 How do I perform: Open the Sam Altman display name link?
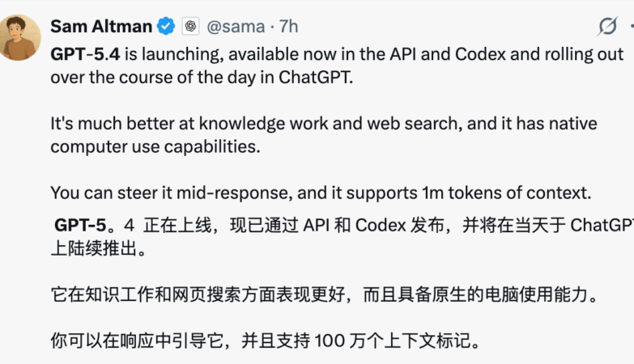click(101, 27)
